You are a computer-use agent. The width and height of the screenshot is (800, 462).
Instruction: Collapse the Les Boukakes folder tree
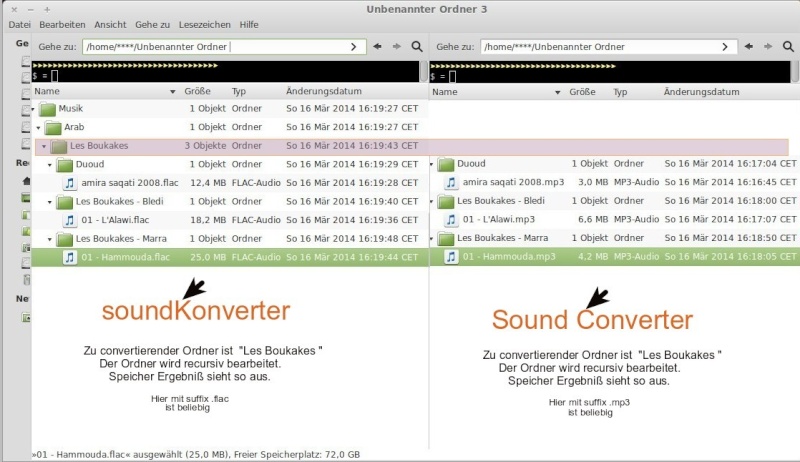[43, 146]
